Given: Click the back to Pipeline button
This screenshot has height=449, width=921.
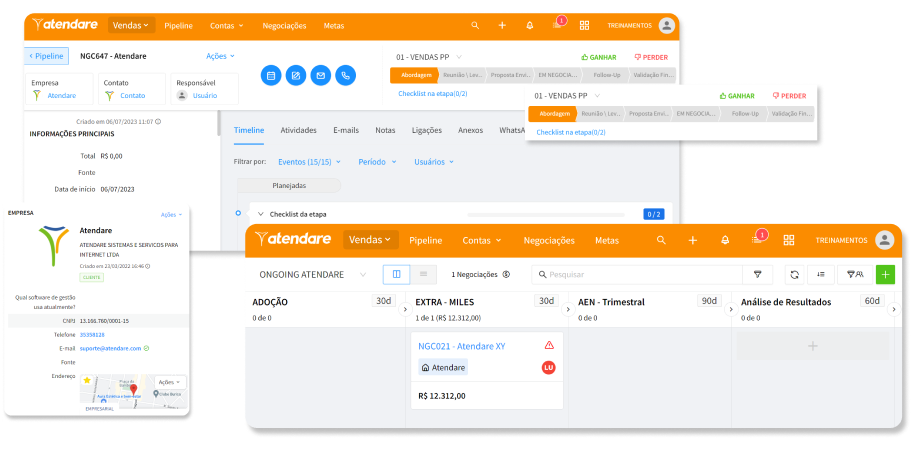Looking at the screenshot, I should coord(46,56).
